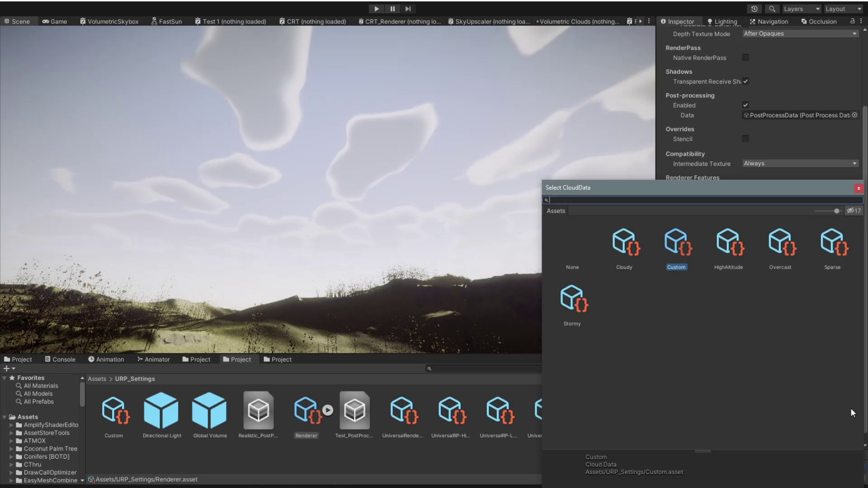Screen dimensions: 868x488
Task: Click the Step forward button
Action: pyautogui.click(x=408, y=9)
